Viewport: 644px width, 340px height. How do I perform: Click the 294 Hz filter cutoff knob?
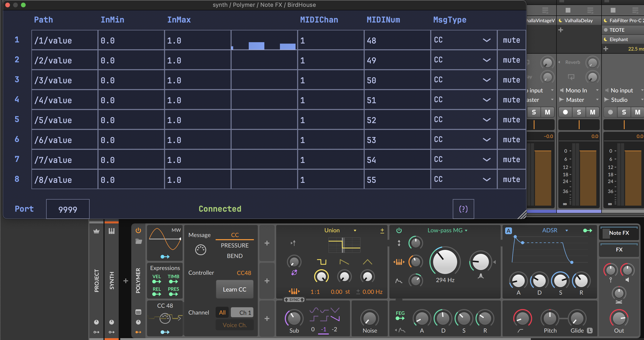coord(445,262)
